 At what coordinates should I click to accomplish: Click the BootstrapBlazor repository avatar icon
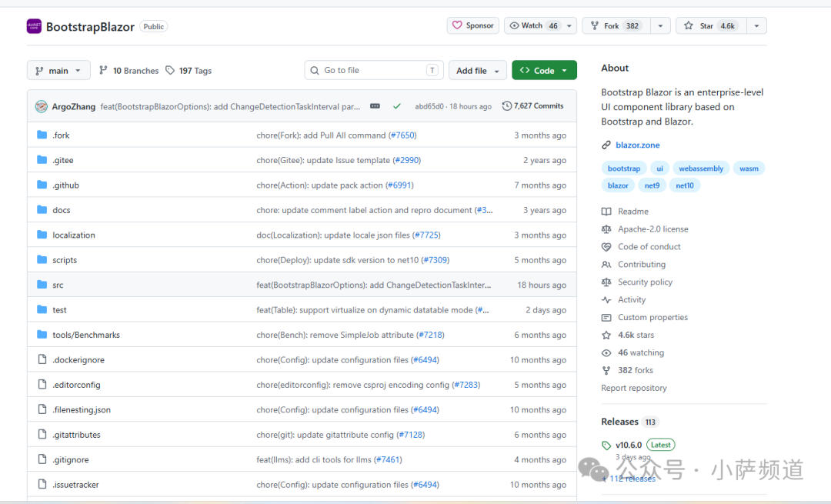point(34,26)
